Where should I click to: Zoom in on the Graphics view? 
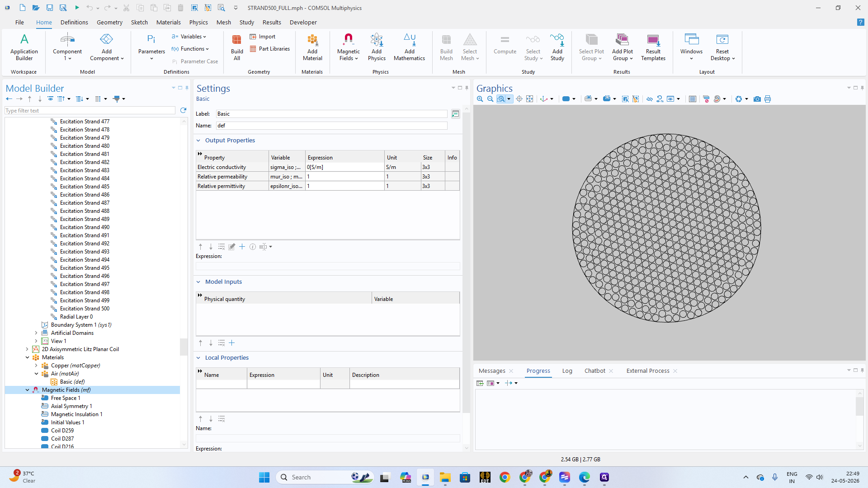click(480, 99)
